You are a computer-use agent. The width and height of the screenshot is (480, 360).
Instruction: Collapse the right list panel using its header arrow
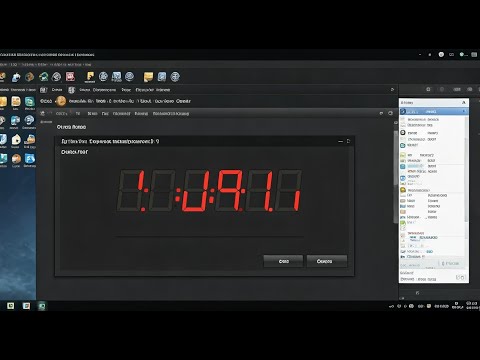[x=463, y=102]
